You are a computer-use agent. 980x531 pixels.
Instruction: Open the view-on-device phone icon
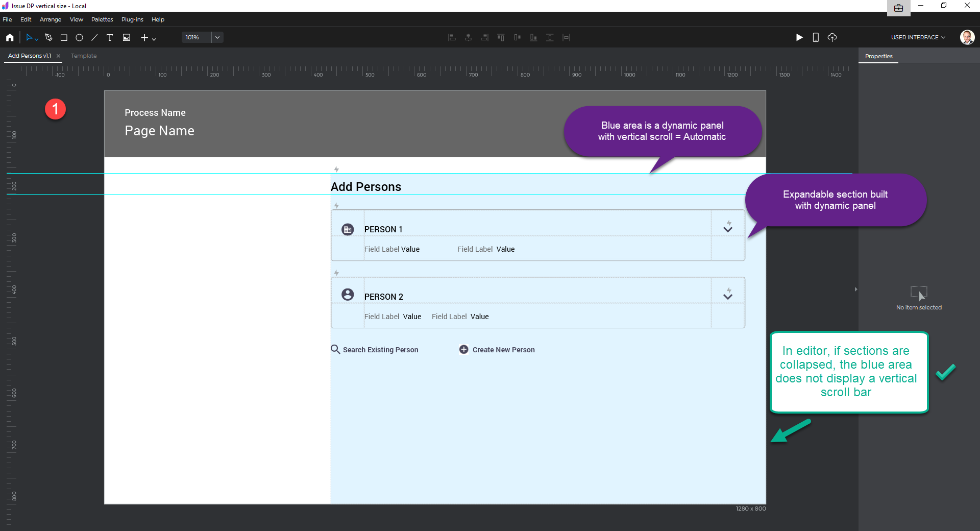tap(816, 37)
